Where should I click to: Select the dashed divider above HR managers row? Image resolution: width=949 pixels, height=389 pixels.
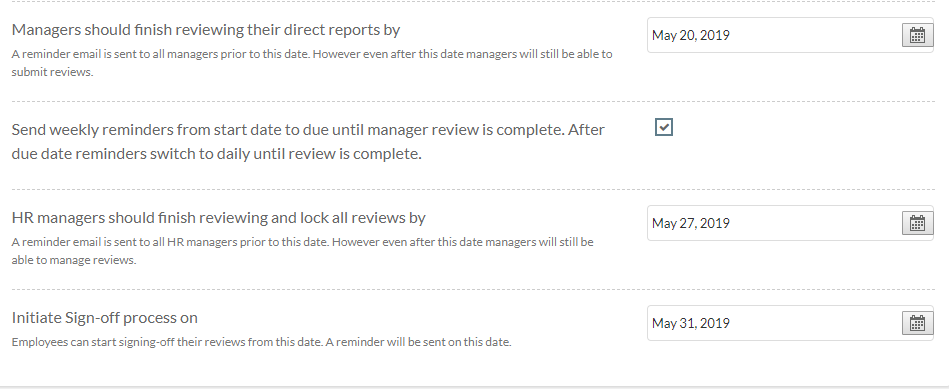click(473, 189)
